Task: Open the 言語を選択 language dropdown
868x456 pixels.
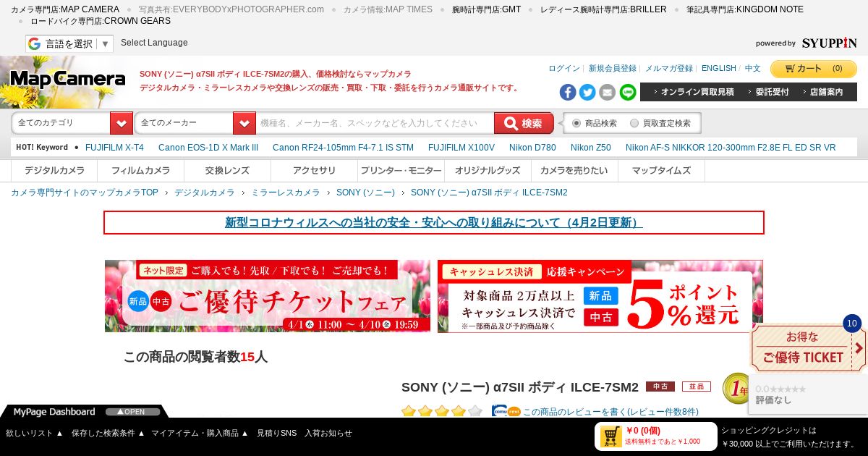Action: [x=69, y=43]
